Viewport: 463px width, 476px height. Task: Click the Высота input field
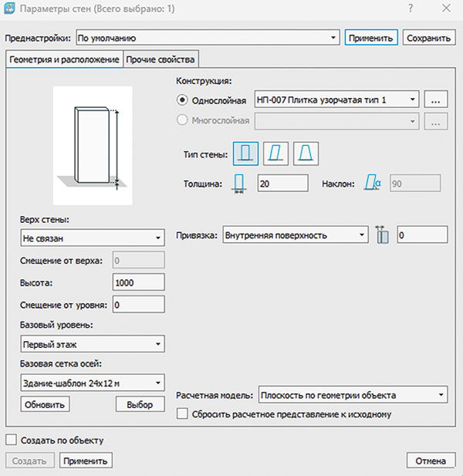pos(138,282)
